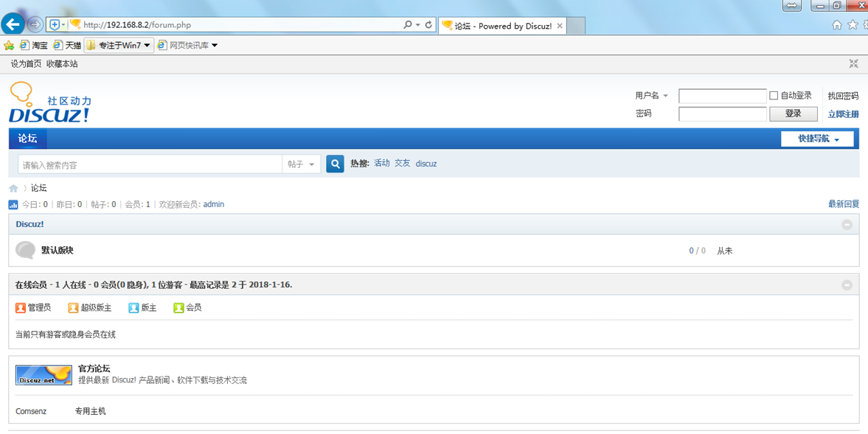The height and width of the screenshot is (434, 868).
Task: Click the 0 / 0 post count text
Action: point(698,251)
